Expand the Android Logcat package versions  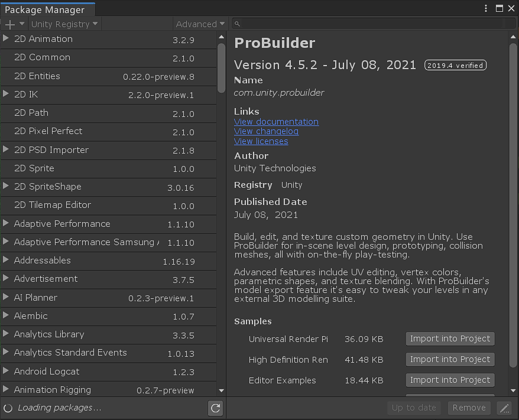pos(6,371)
